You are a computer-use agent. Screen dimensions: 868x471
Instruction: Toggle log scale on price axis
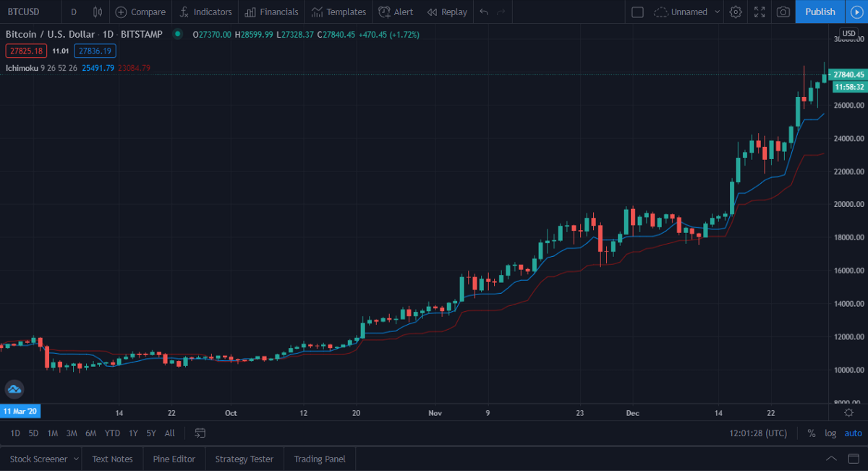[x=830, y=433]
